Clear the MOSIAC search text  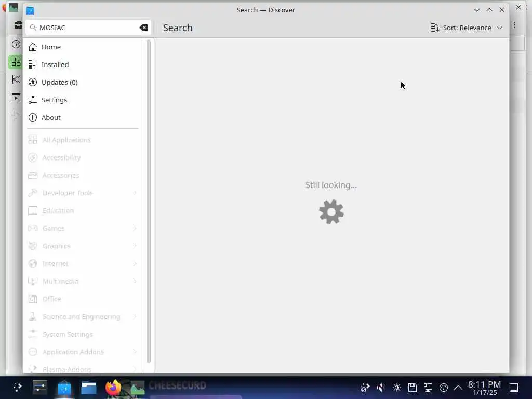[x=143, y=28]
